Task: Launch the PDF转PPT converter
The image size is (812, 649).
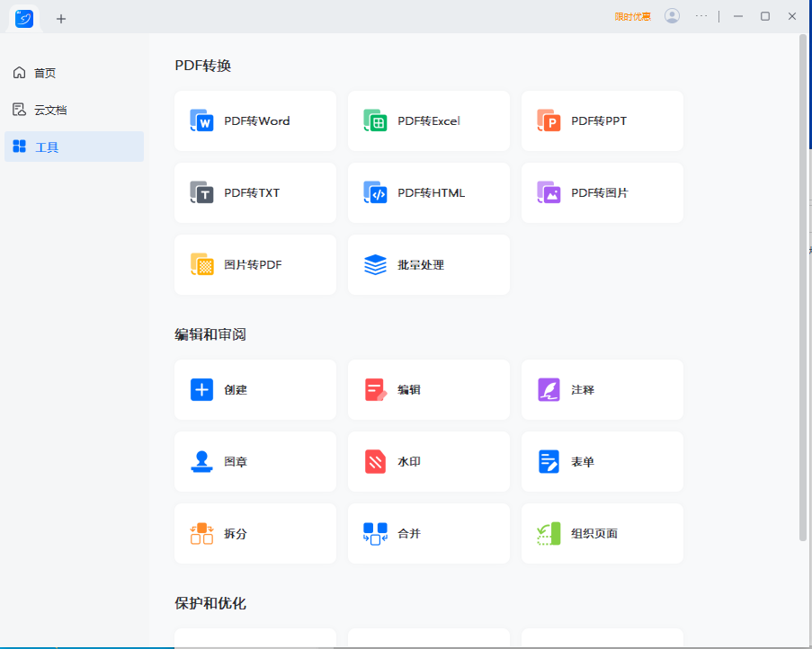Action: point(602,121)
